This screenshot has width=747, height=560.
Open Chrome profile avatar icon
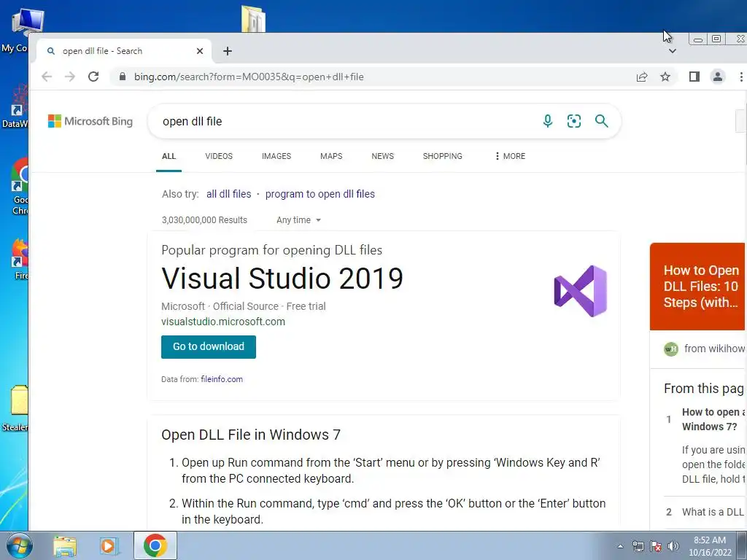coord(718,77)
